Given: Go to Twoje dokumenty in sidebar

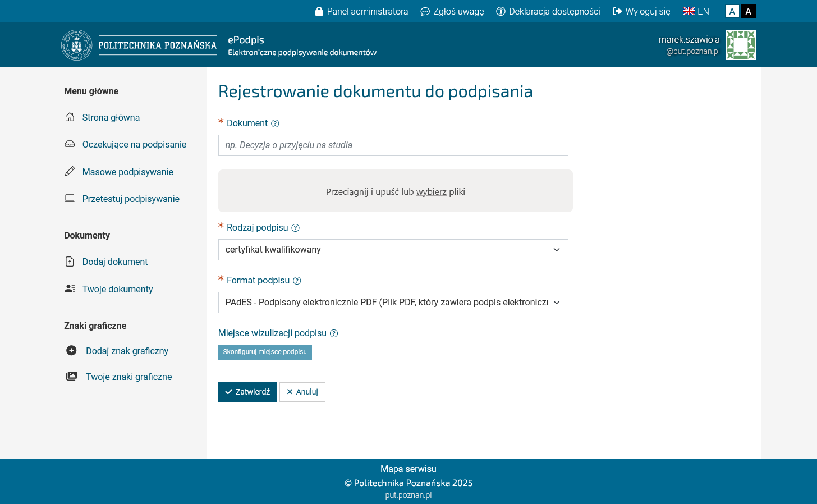Looking at the screenshot, I should tap(117, 290).
